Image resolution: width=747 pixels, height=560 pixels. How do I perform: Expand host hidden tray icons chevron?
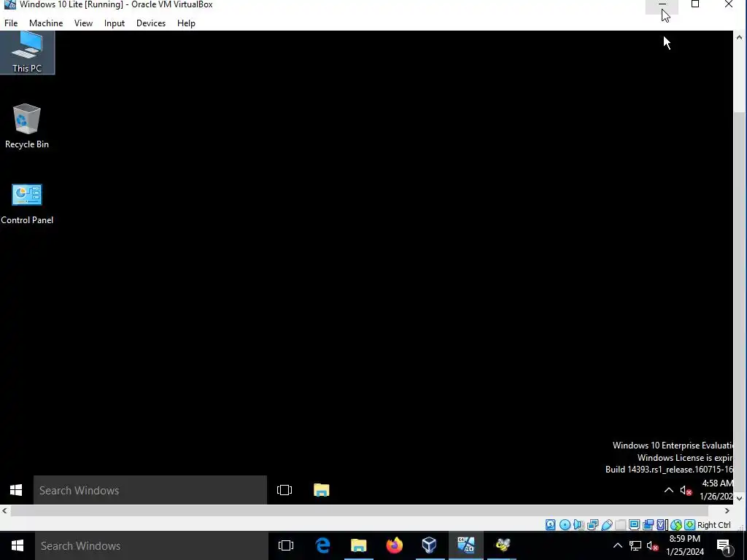[x=618, y=545]
